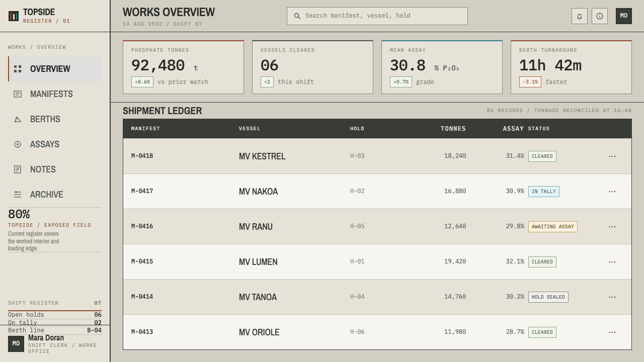Screen dimensions: 644x362
Task: Open the Notes section
Action: tap(55, 169)
